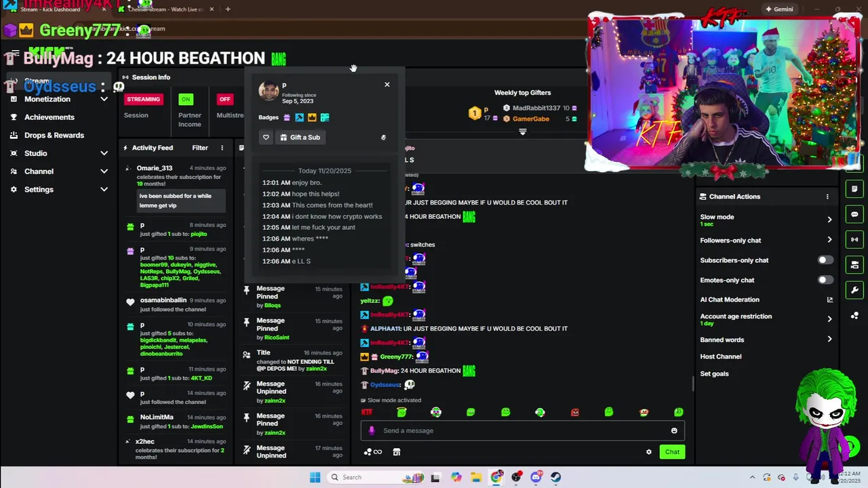Screen dimensions: 868x488
Task: Click Host Channel action
Action: [721, 357]
